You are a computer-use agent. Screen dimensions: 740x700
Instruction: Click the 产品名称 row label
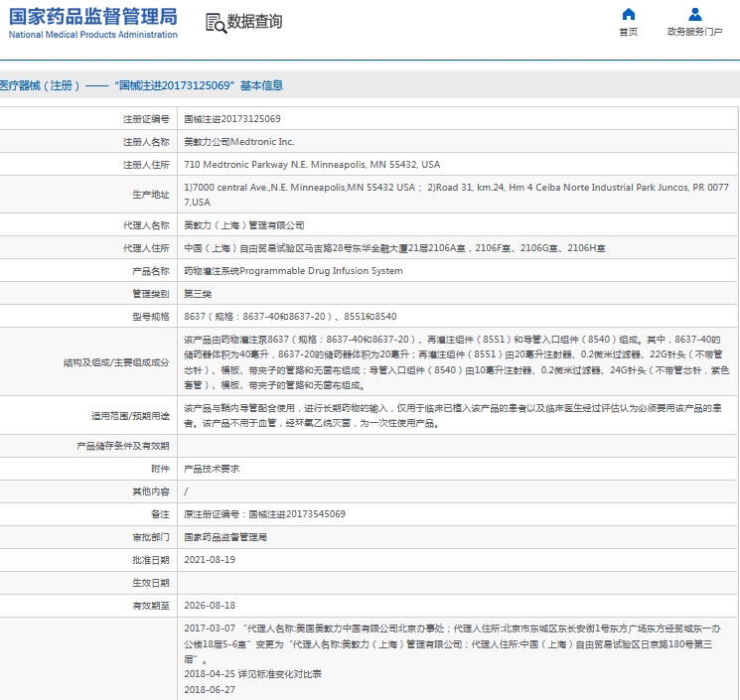pos(151,271)
